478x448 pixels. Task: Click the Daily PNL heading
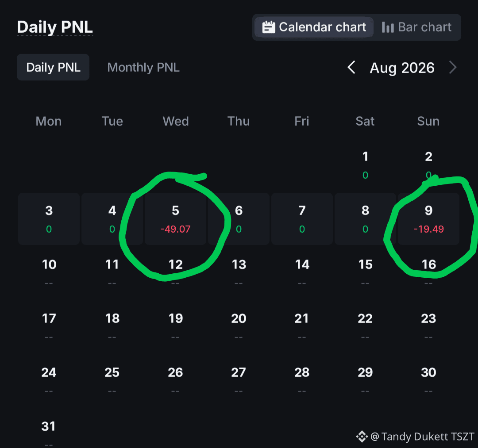click(x=55, y=27)
